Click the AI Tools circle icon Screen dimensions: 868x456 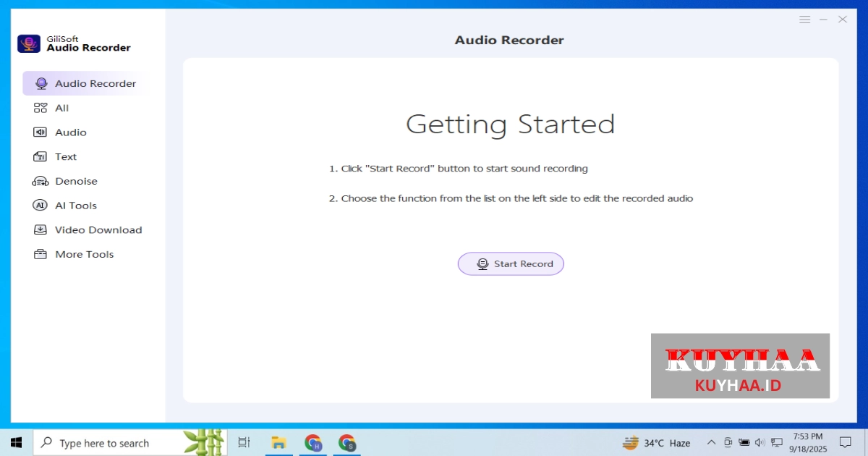tap(41, 206)
